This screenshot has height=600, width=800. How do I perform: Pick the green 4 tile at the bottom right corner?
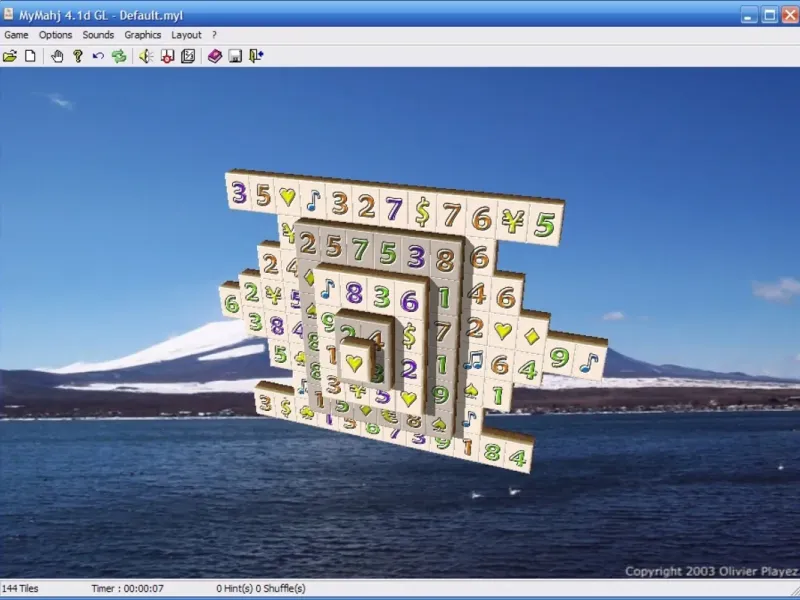[518, 458]
